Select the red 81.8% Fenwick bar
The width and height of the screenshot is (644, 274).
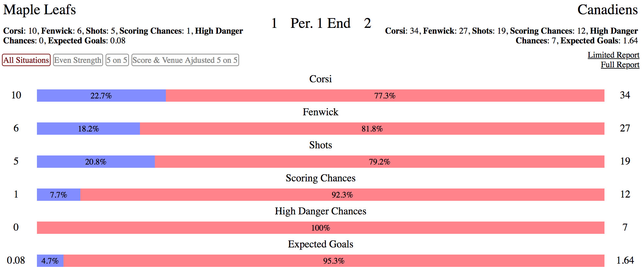coord(372,129)
